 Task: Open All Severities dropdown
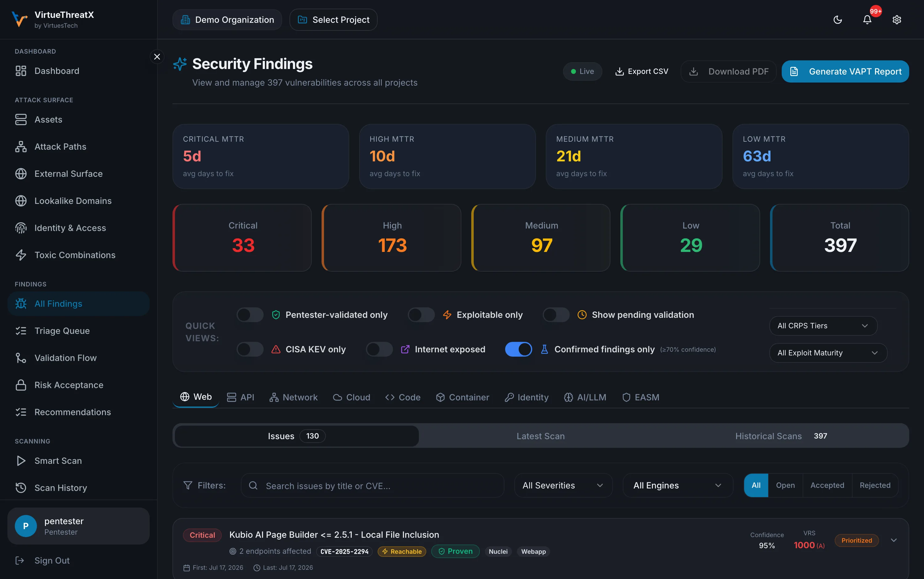563,486
